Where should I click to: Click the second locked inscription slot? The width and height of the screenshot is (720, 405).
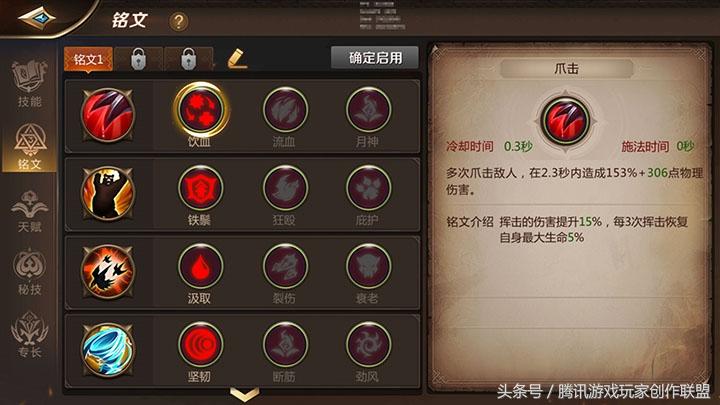pyautogui.click(x=188, y=59)
